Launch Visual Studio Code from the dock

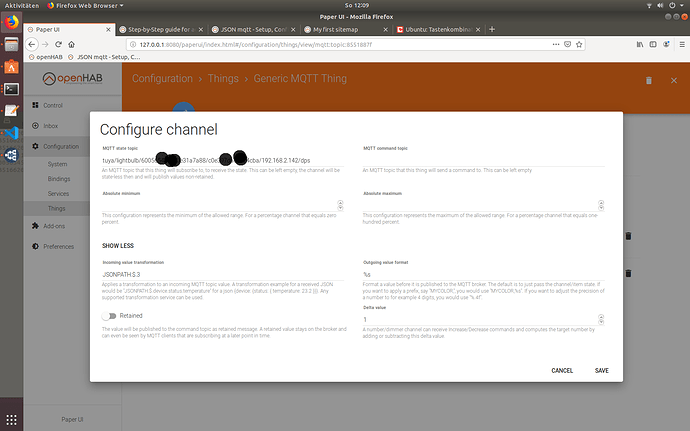click(x=11, y=133)
